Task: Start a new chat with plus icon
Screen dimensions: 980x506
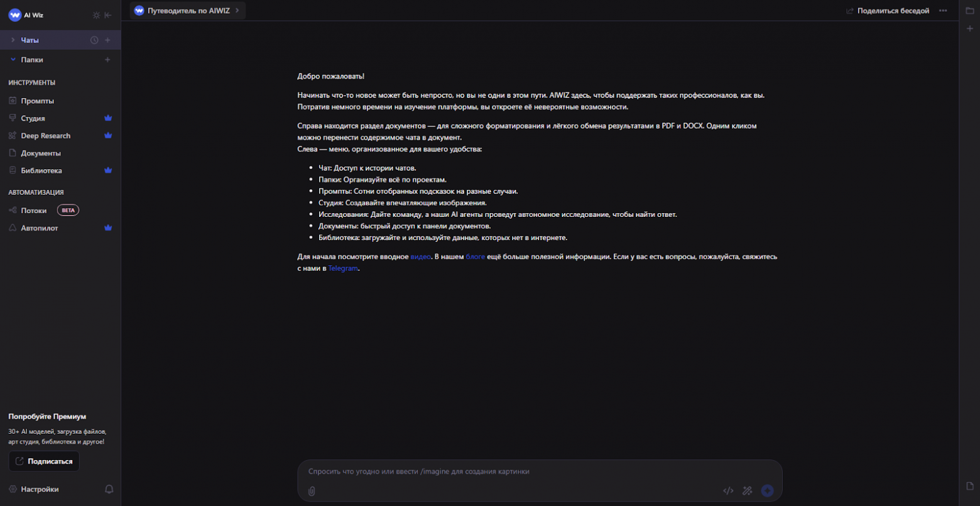Action: (107, 40)
